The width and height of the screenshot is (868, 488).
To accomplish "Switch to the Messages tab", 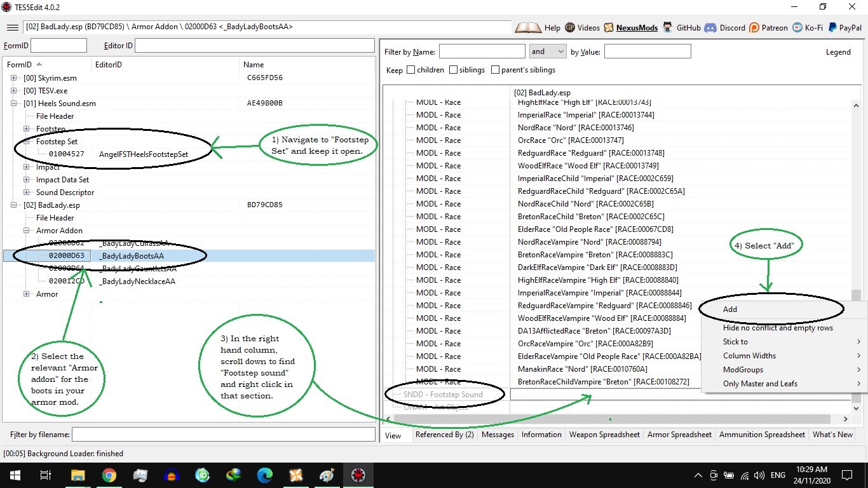I will click(498, 435).
